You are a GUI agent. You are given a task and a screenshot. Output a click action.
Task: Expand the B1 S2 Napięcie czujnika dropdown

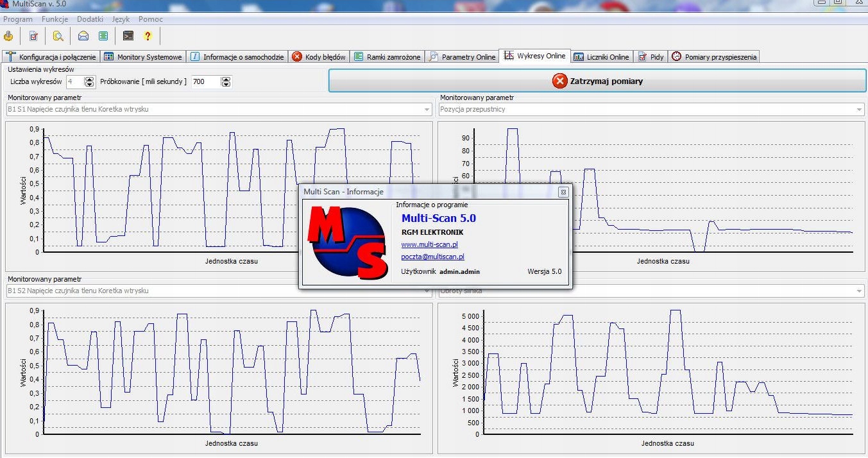tap(427, 291)
